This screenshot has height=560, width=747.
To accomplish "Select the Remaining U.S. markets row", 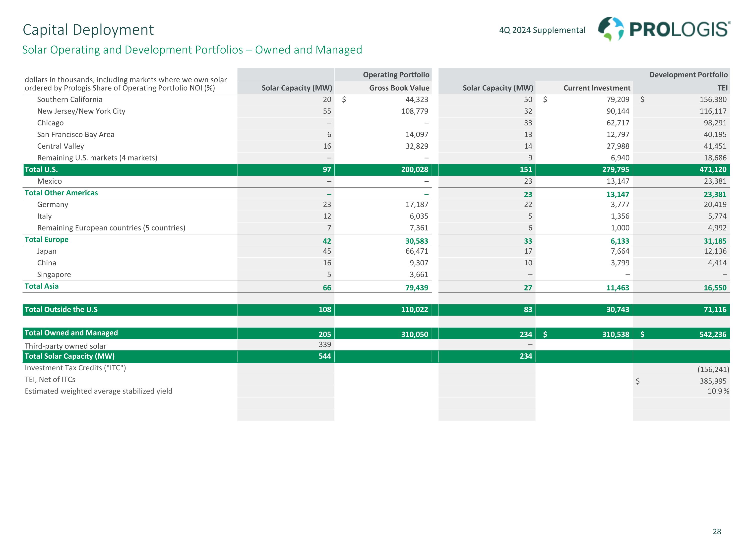I will [97, 158].
